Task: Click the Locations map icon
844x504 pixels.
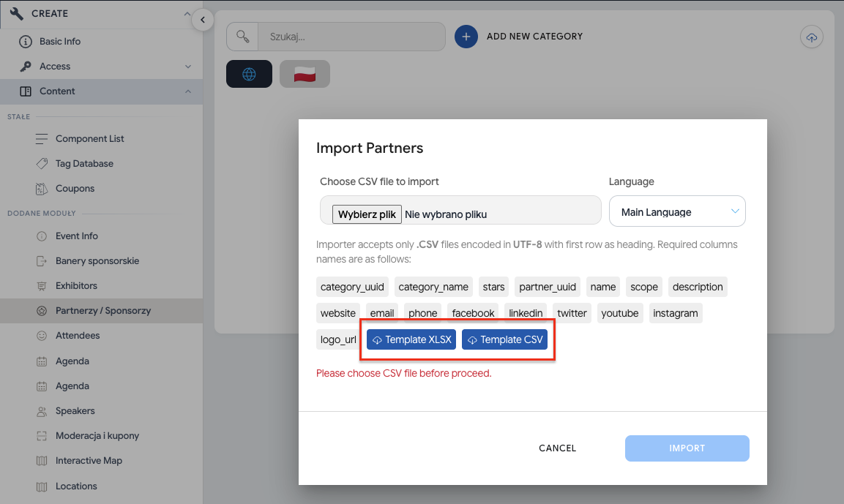Action: pos(42,486)
